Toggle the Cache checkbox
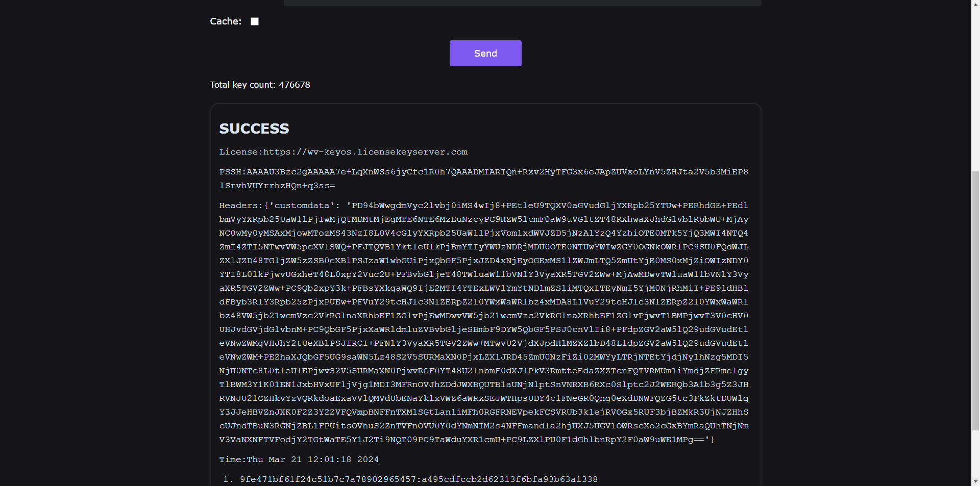Screen dimensions: 980x486 [x=255, y=21]
